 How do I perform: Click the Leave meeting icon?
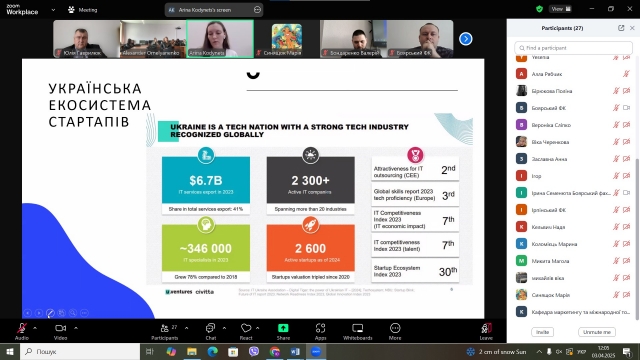[486, 328]
